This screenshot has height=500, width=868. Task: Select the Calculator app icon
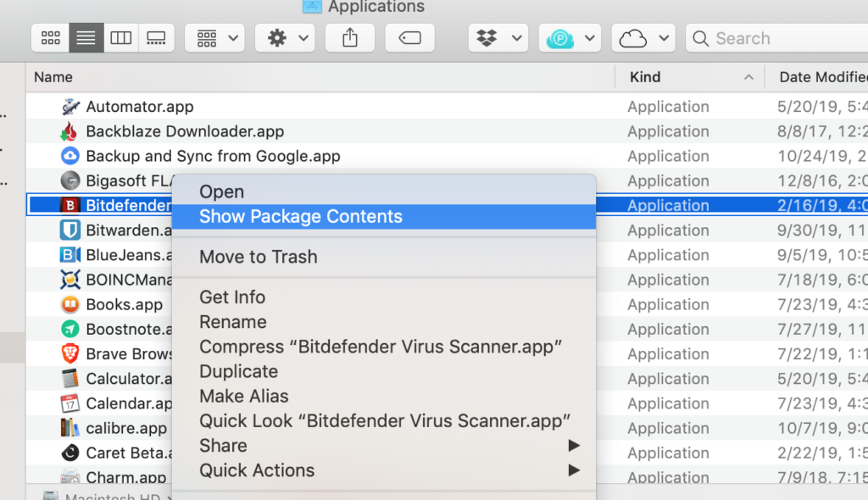[70, 378]
